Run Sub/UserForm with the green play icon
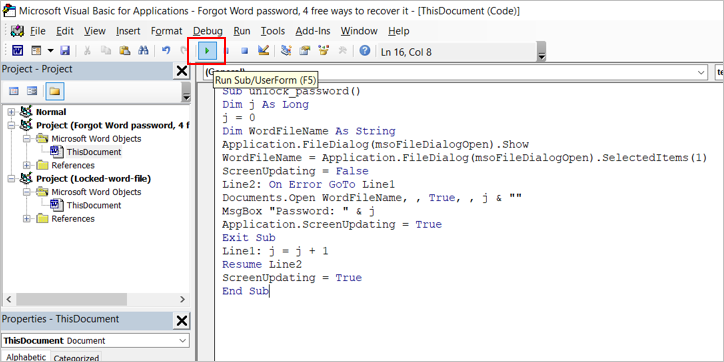 (207, 51)
